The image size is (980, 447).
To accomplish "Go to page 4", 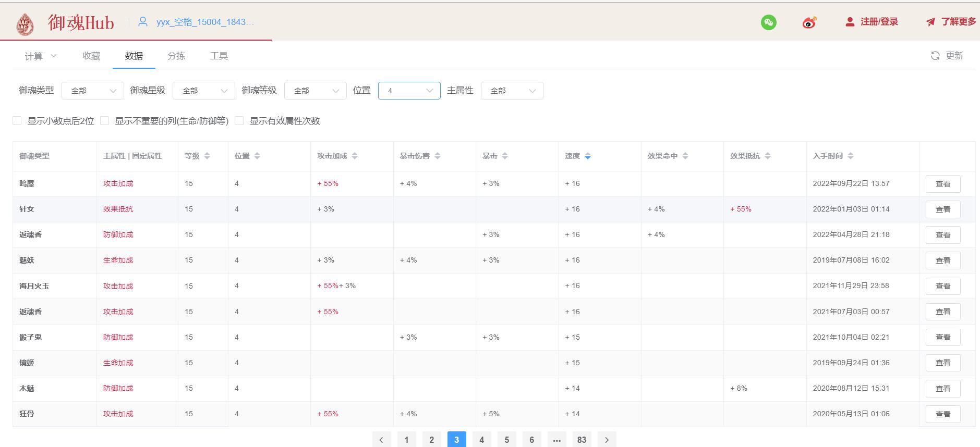I will [481, 440].
